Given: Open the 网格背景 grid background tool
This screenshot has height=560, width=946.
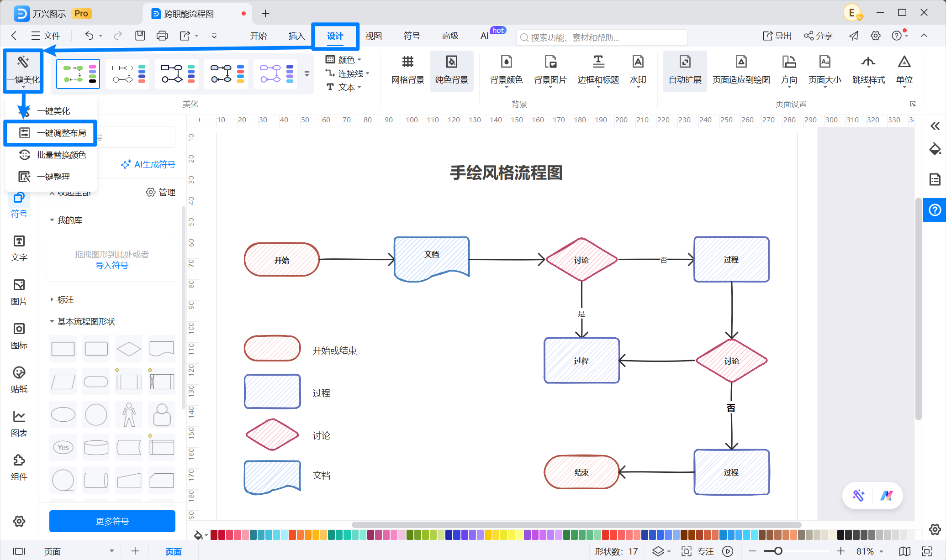Looking at the screenshot, I should pos(407,71).
